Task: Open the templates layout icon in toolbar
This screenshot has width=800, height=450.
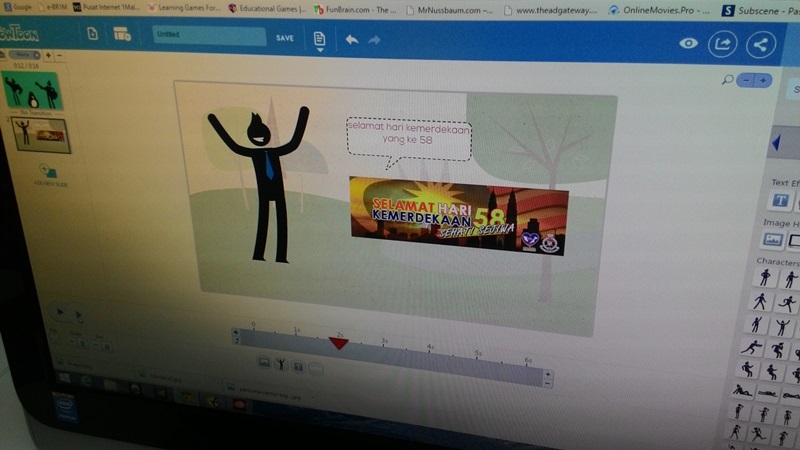Action: pyautogui.click(x=122, y=35)
